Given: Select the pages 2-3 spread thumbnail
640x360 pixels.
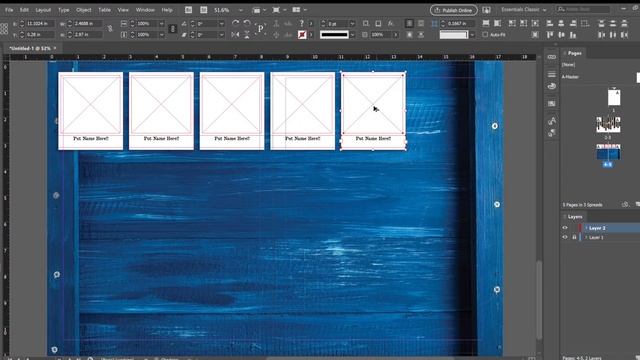Looking at the screenshot, I should point(608,124).
